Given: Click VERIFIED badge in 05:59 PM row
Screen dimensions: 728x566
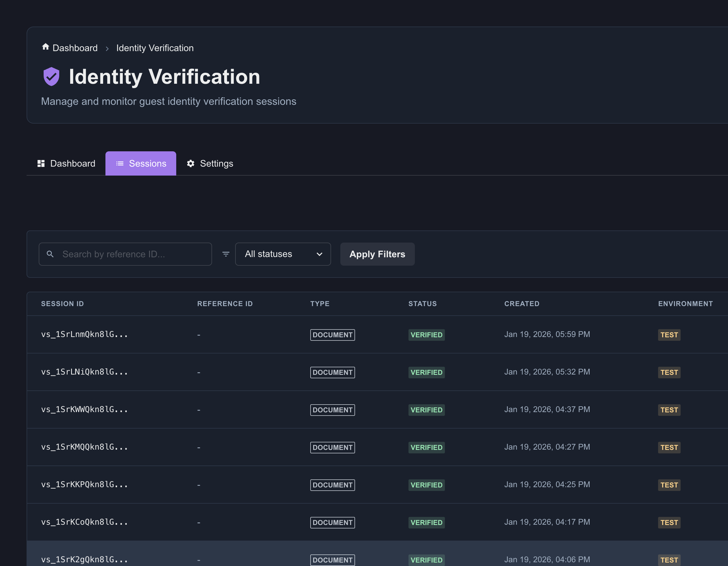Looking at the screenshot, I should coord(427,335).
